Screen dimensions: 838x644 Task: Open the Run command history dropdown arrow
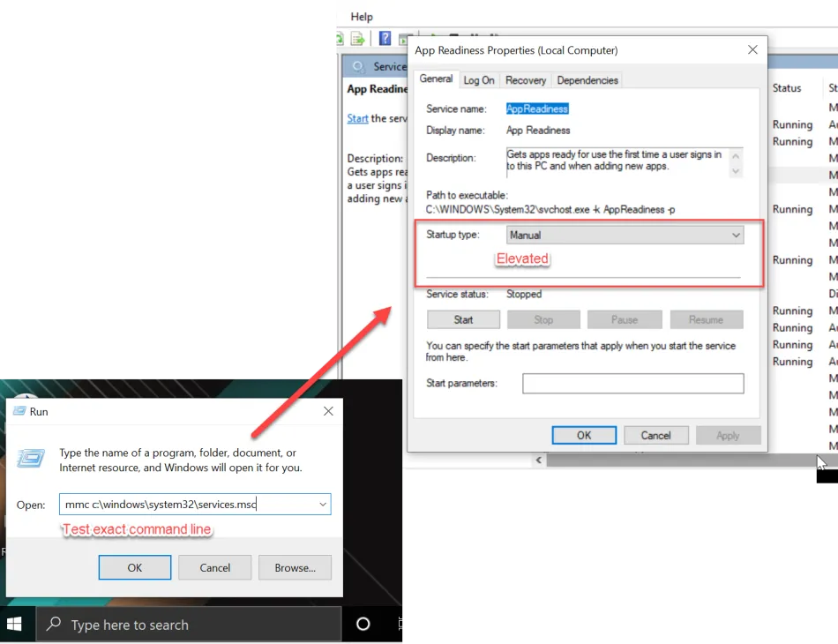(322, 505)
